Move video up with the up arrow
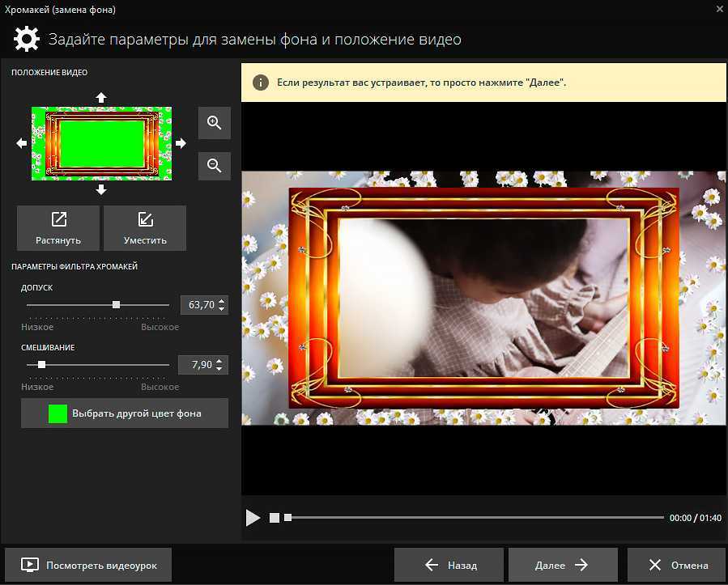Image resolution: width=728 pixels, height=585 pixels. click(x=101, y=97)
